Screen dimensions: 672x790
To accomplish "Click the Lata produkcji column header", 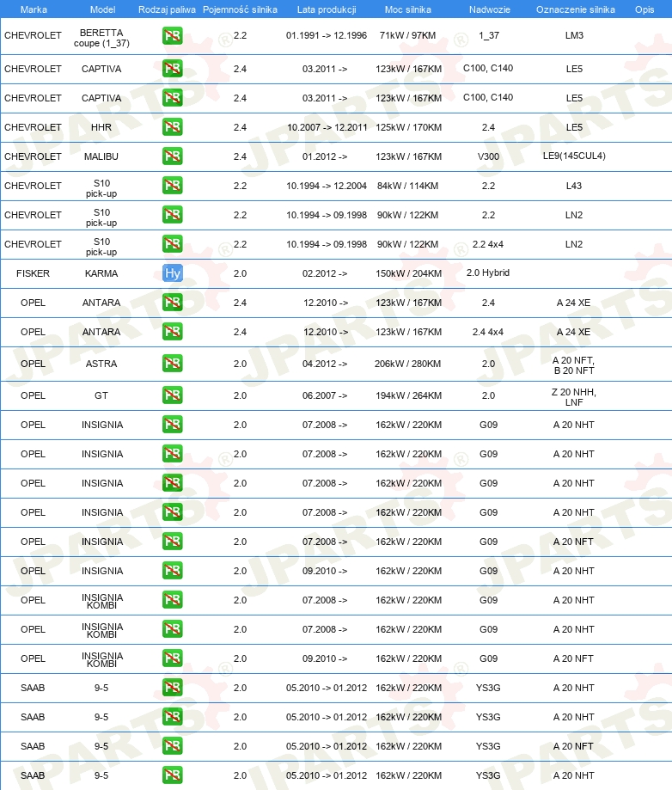I will click(327, 9).
